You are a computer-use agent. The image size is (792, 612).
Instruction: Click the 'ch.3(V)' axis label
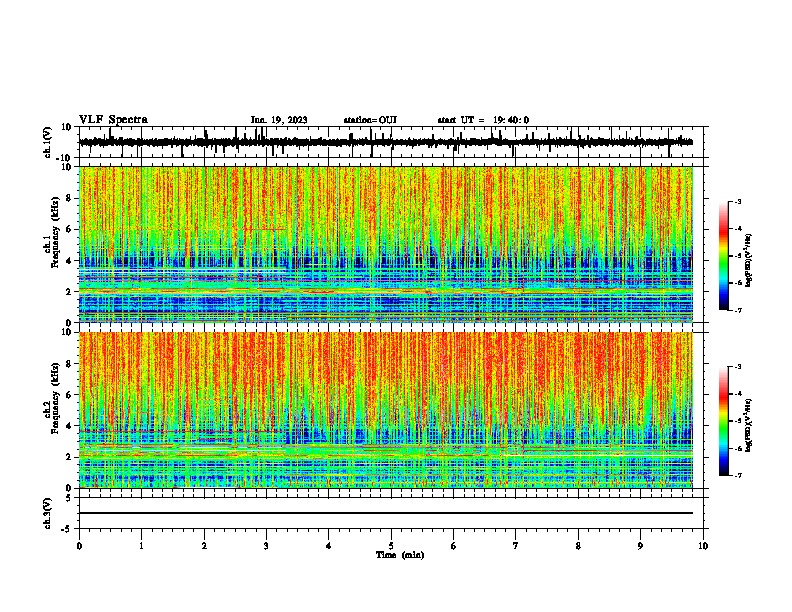48,513
